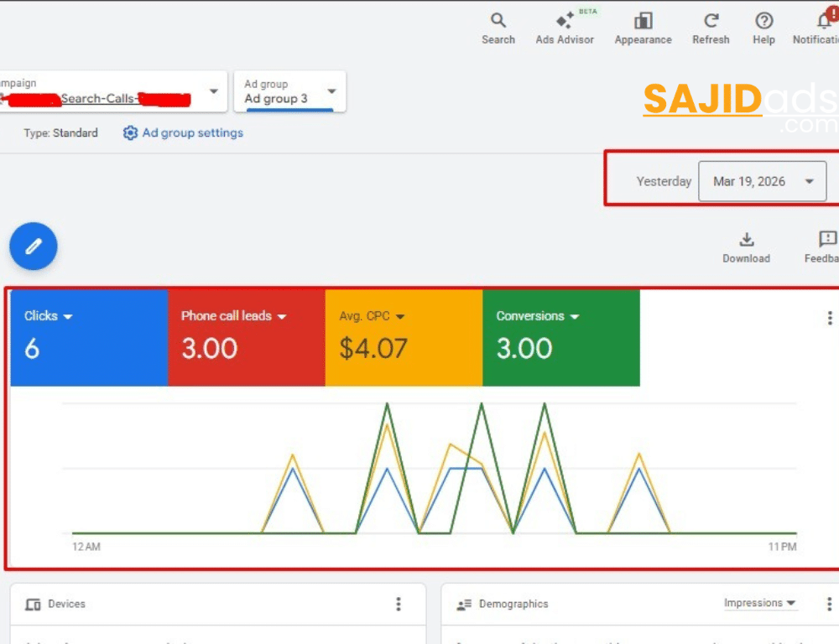Click the Download icon
The height and width of the screenshot is (644, 839).
746,241
